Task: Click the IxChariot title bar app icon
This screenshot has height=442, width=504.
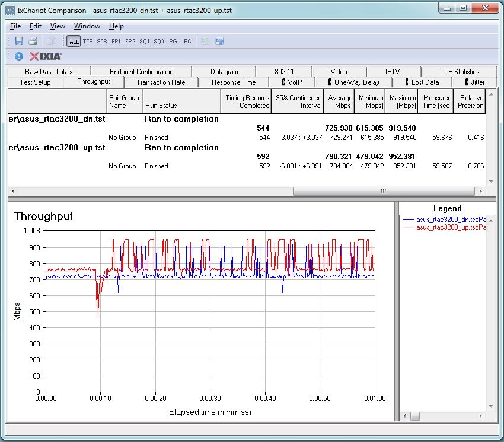Action: [x=10, y=10]
